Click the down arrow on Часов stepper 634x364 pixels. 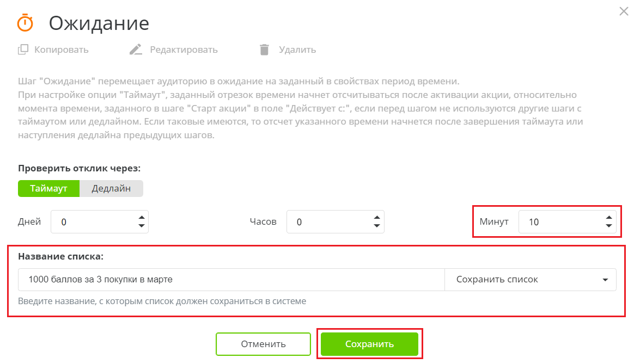377,225
